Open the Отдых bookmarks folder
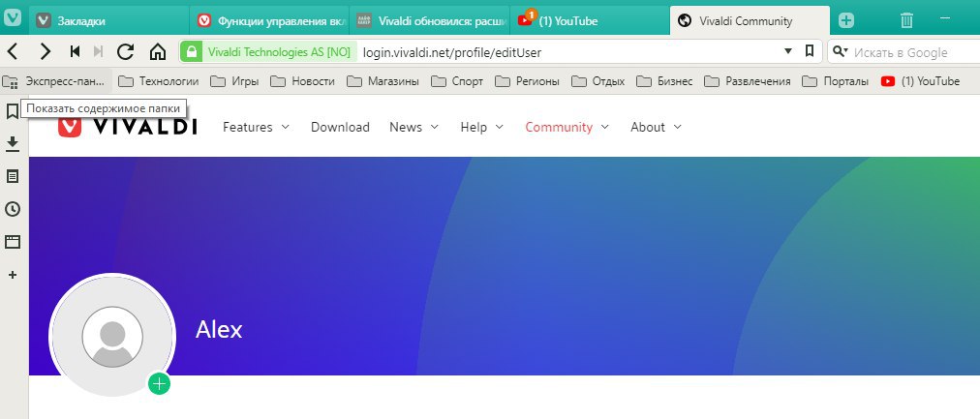Screen dimensions: 980x419 598,81
